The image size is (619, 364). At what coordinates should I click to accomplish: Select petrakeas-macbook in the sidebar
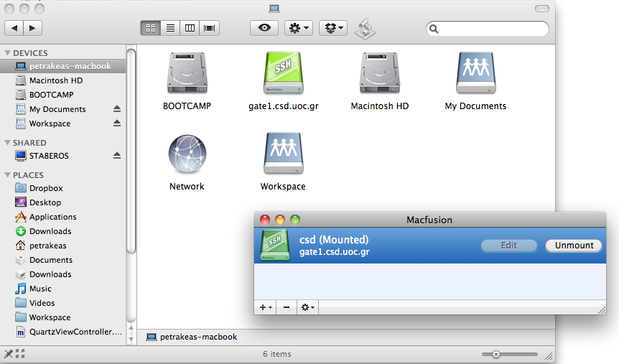click(x=63, y=66)
